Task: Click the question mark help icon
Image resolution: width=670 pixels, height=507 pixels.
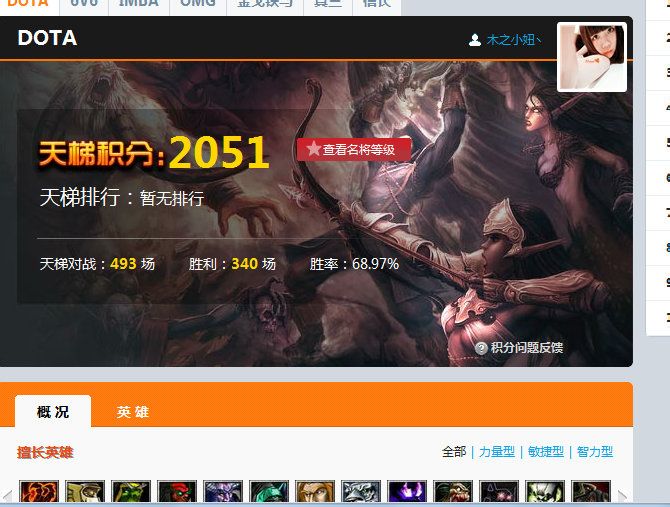Action: tap(481, 348)
